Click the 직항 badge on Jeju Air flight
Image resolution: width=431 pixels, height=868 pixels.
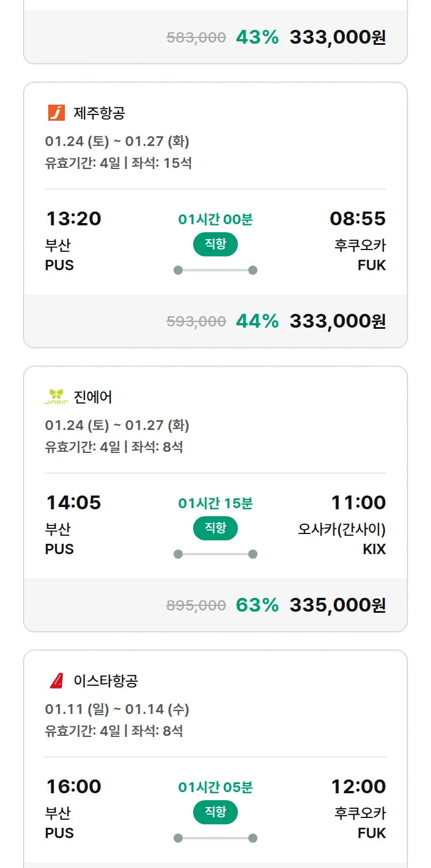click(x=215, y=244)
